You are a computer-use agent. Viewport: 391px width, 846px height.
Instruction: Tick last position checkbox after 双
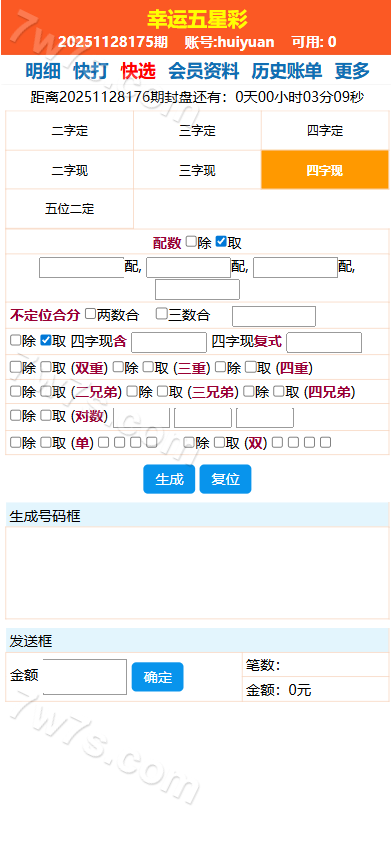point(325,443)
